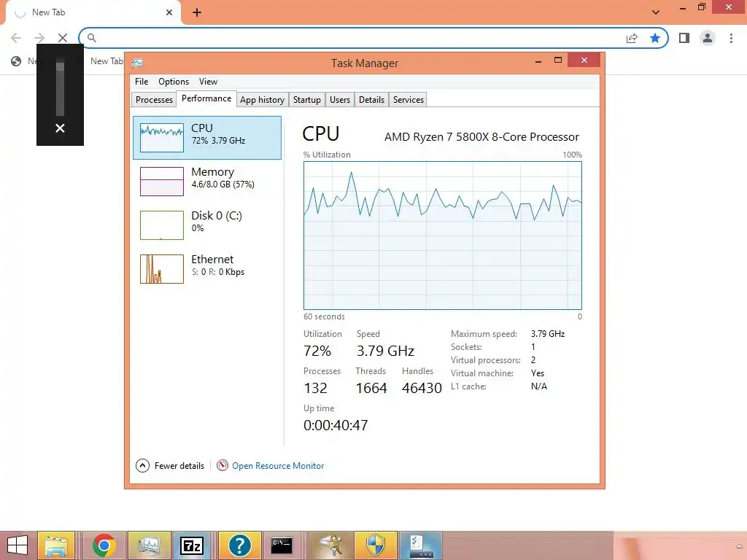Viewport: 747px width, 560px height.
Task: Open the Startup tab
Action: pyautogui.click(x=307, y=99)
